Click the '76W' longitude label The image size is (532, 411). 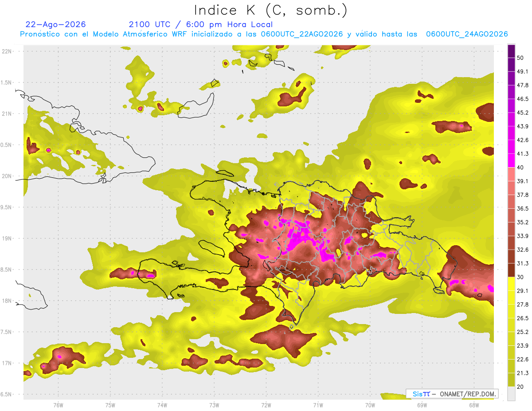(58, 405)
